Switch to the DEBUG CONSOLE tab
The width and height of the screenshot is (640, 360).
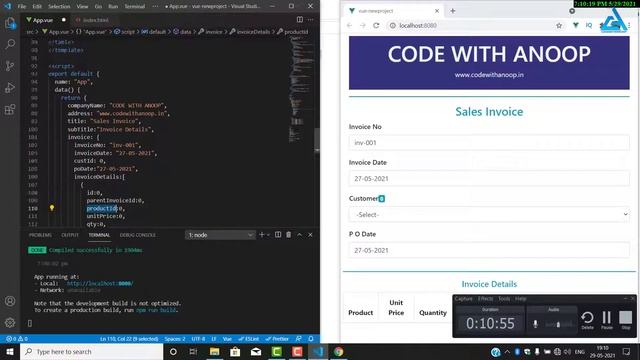(138, 235)
